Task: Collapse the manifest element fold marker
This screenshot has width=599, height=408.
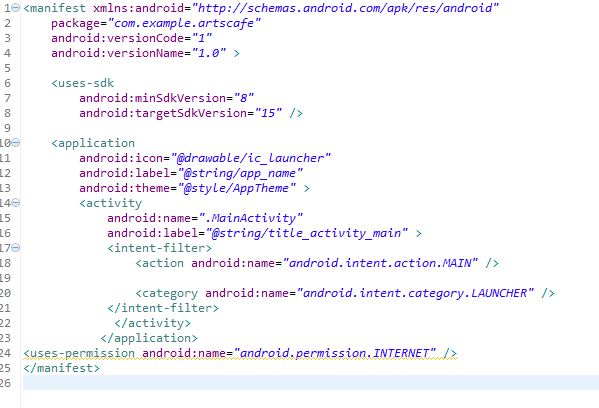Action: coord(16,8)
